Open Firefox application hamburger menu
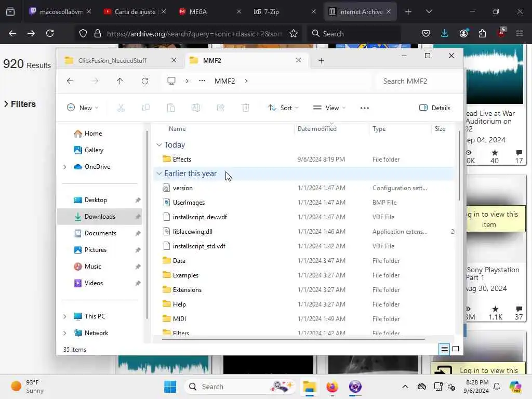Screen dimensions: 532x399 coord(519,34)
